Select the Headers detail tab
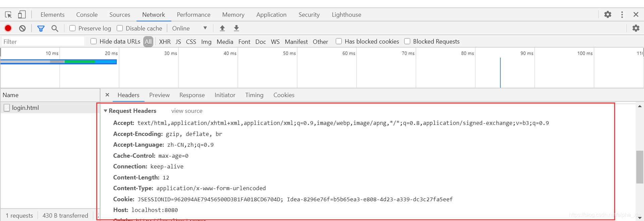Screen dimensions: 644x221 click(128, 95)
